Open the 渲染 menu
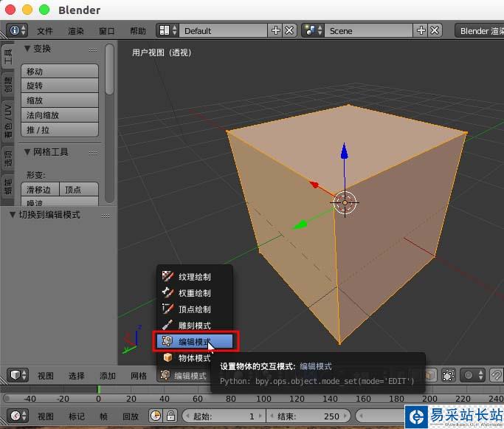The height and width of the screenshot is (429, 504). coord(76,31)
